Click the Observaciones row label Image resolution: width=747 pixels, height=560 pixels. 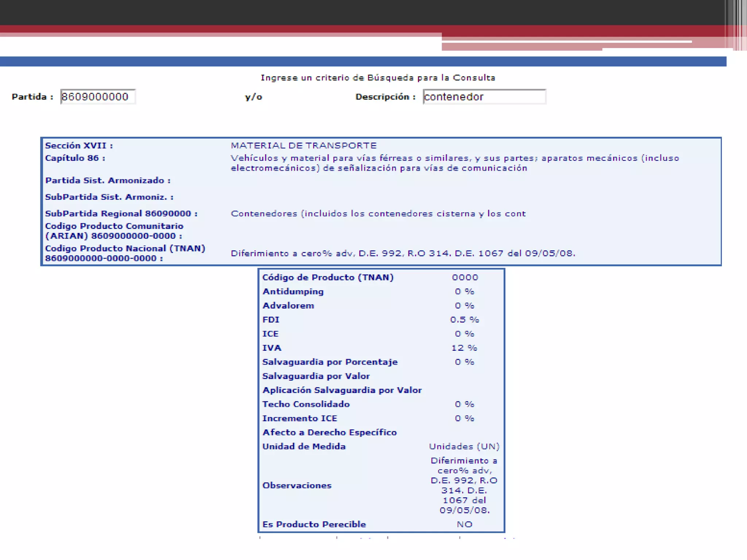click(297, 485)
